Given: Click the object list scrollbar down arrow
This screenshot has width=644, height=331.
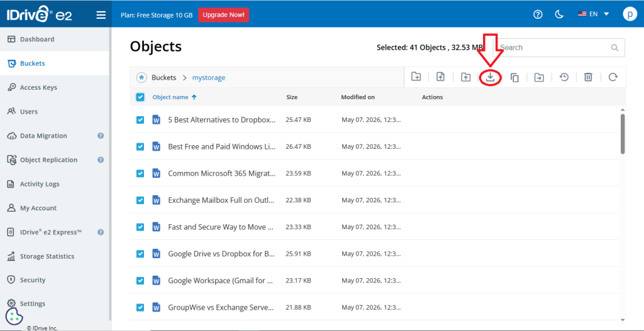Looking at the screenshot, I should pyautogui.click(x=623, y=320).
